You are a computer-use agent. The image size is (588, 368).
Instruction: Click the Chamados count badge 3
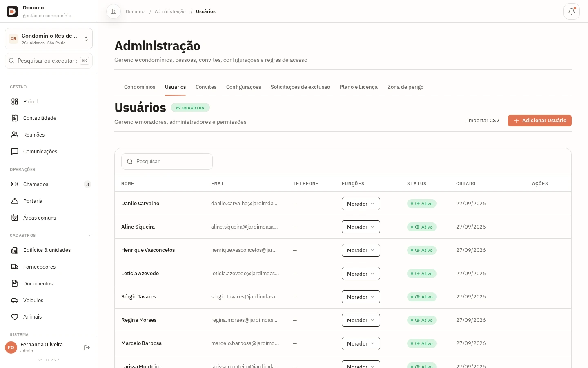(x=87, y=184)
